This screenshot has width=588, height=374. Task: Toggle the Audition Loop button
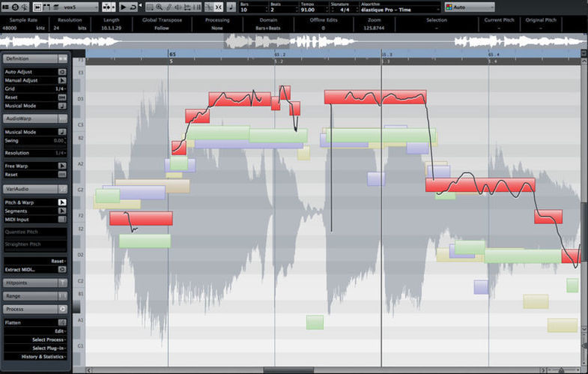point(133,7)
